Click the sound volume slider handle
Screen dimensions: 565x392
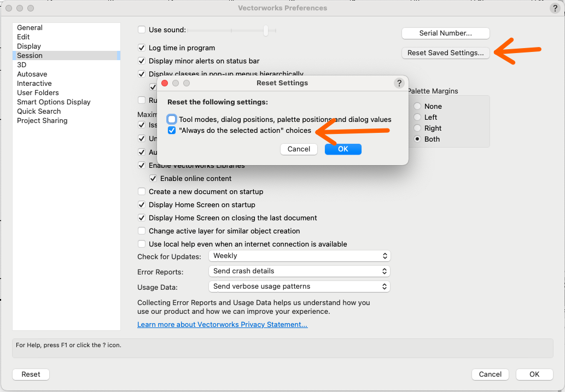266,31
